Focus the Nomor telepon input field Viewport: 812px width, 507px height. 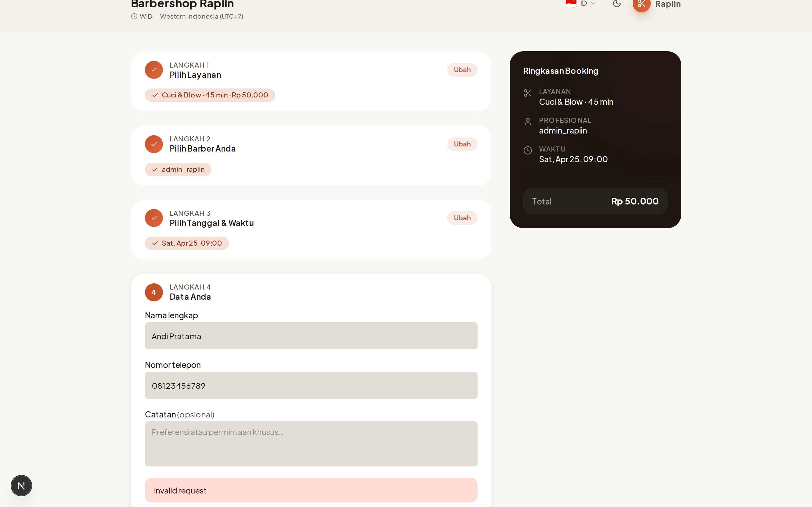click(311, 385)
